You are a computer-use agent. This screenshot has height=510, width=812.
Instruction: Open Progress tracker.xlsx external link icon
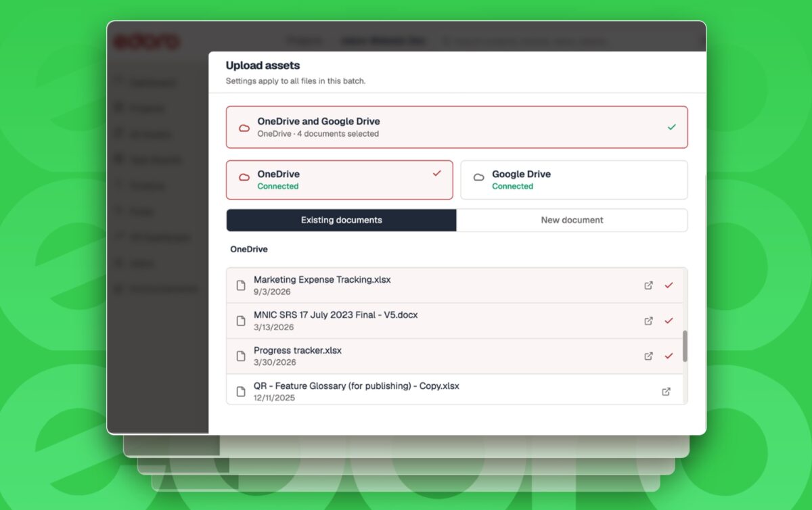pyautogui.click(x=648, y=356)
